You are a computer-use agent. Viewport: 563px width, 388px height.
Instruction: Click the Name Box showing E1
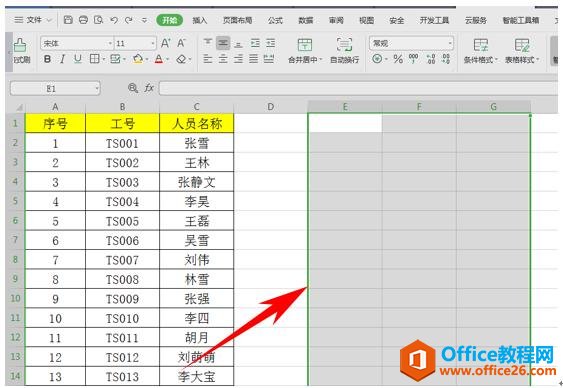point(55,88)
